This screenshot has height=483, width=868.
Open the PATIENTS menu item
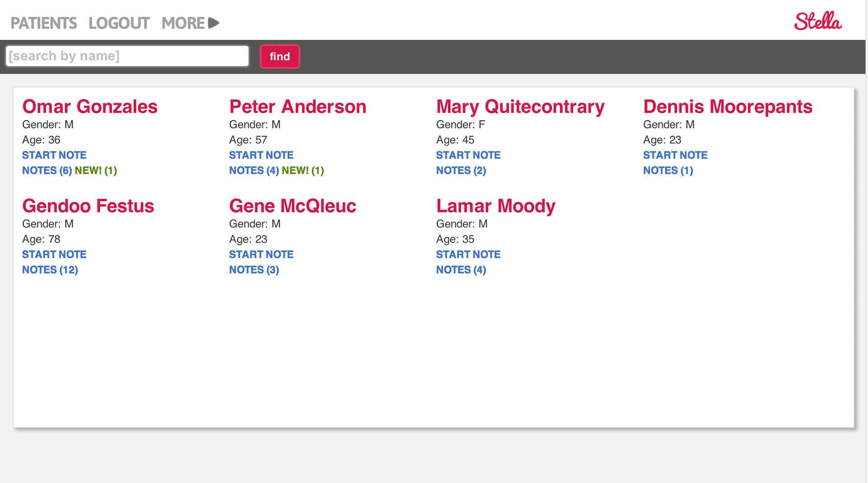[x=44, y=23]
